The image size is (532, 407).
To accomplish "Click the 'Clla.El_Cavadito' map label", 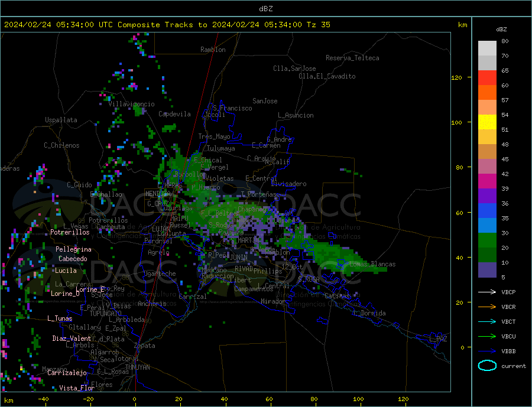I will click(x=327, y=76).
